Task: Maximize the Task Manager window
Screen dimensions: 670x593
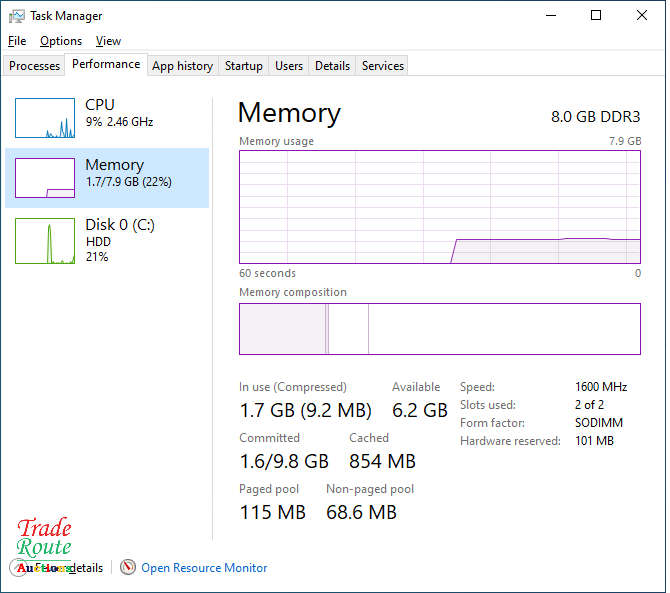Action: (x=596, y=16)
